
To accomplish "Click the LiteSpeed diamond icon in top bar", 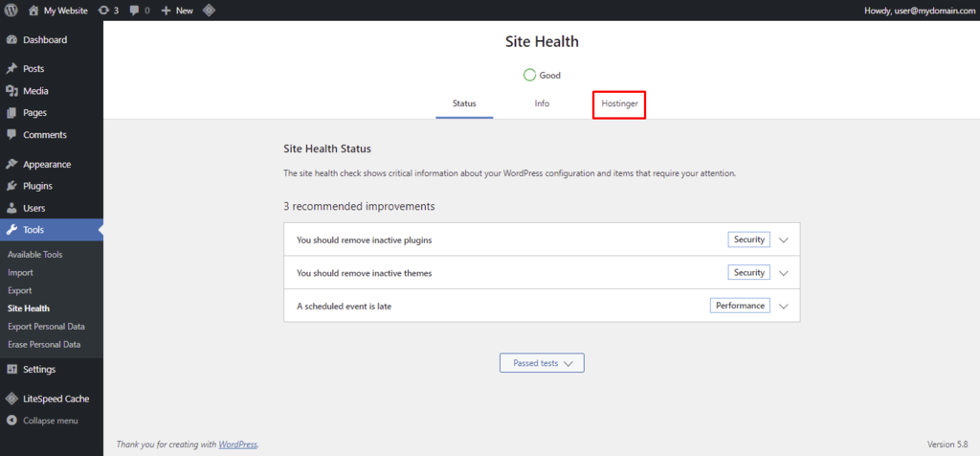I will pyautogui.click(x=209, y=11).
